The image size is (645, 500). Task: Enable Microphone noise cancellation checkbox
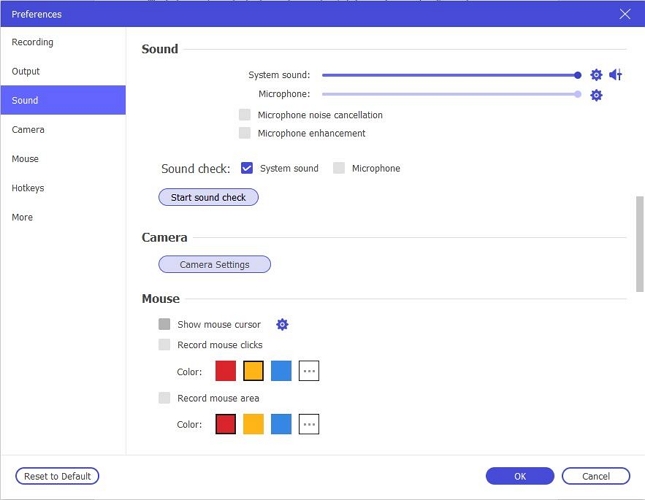[245, 115]
